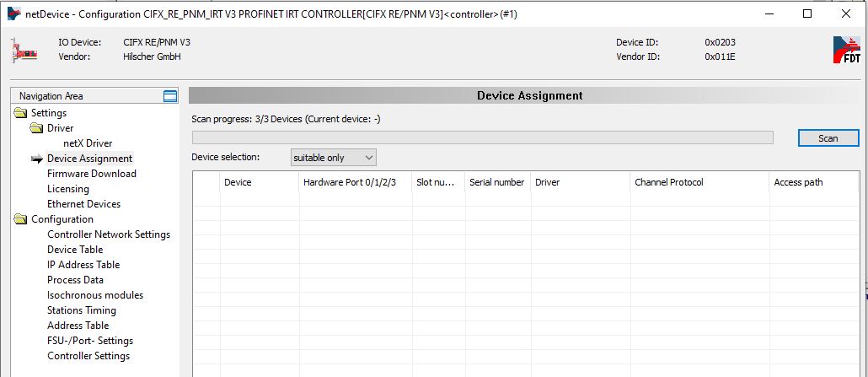Image resolution: width=868 pixels, height=377 pixels.
Task: Click the Settings folder icon
Action: (20, 113)
